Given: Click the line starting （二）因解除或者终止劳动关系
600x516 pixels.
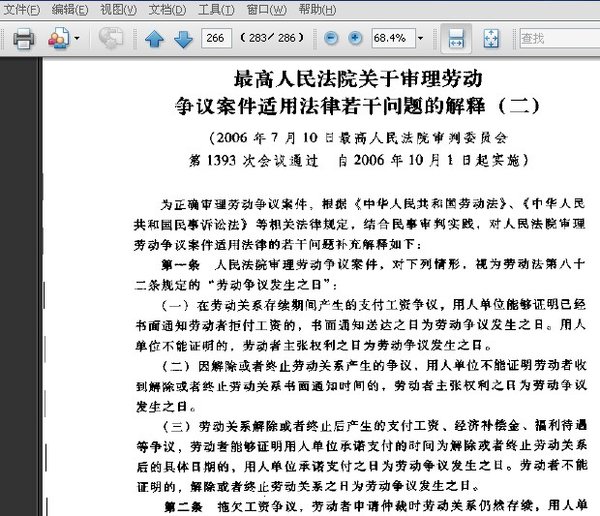Looking at the screenshot, I should click(x=373, y=366).
